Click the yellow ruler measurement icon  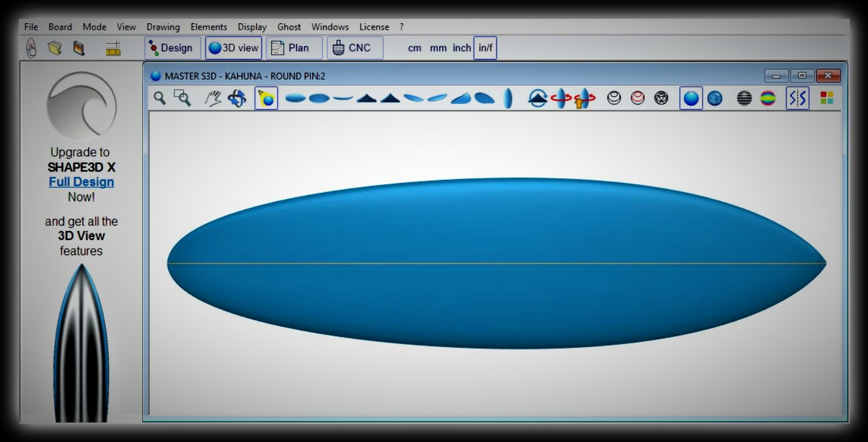113,49
